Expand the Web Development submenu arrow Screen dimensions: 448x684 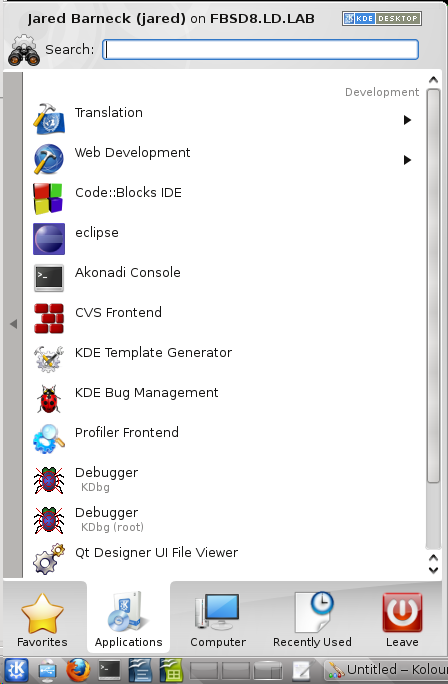click(x=407, y=160)
